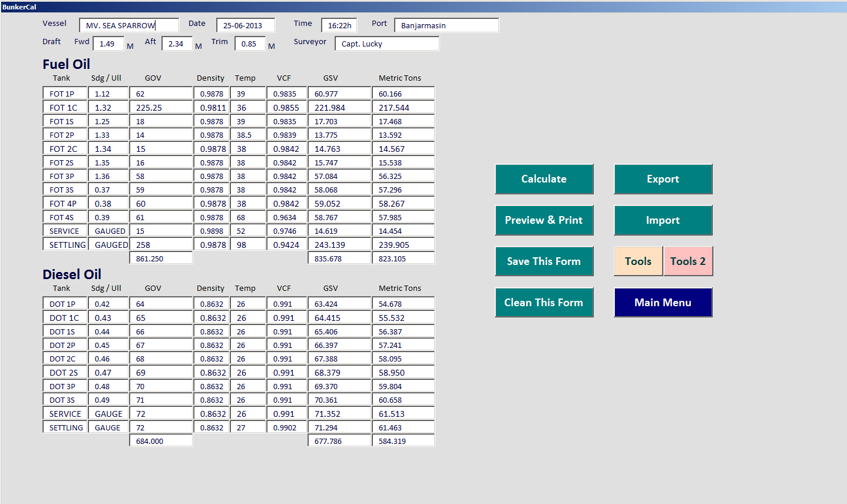Viewport: 847px width, 504px height.
Task: Click Diesel Oil SERVICE GAUGE cell
Action: click(108, 414)
